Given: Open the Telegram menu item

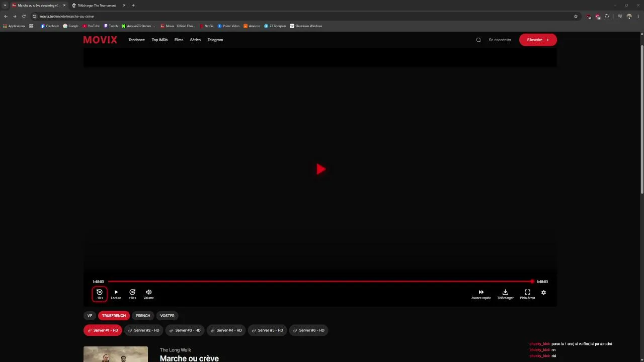Looking at the screenshot, I should (x=215, y=40).
